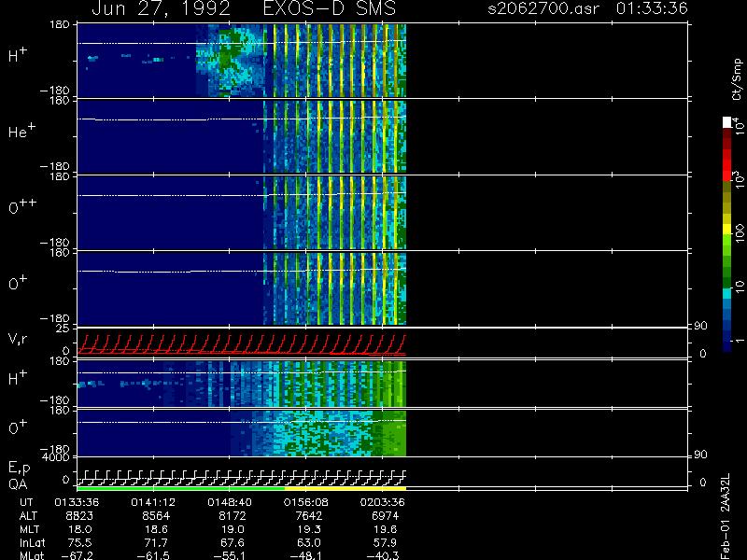Click the InLat value "63.0"
747x560 pixels.
pyautogui.click(x=309, y=542)
